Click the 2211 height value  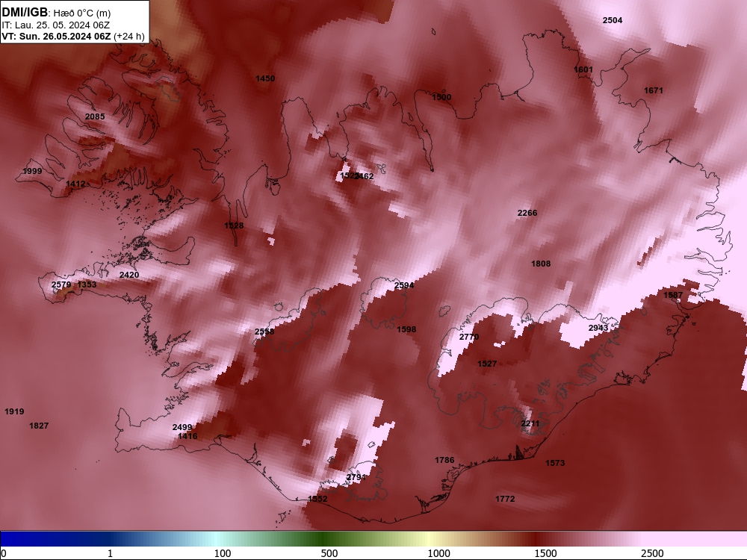(530, 424)
